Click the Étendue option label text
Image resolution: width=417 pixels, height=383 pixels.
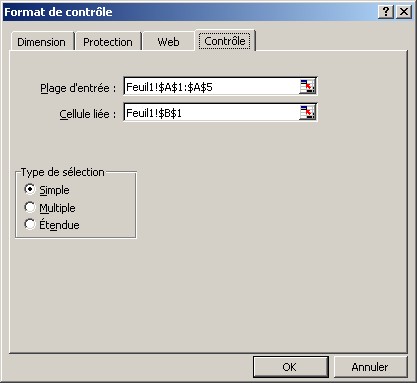pyautogui.click(x=59, y=225)
